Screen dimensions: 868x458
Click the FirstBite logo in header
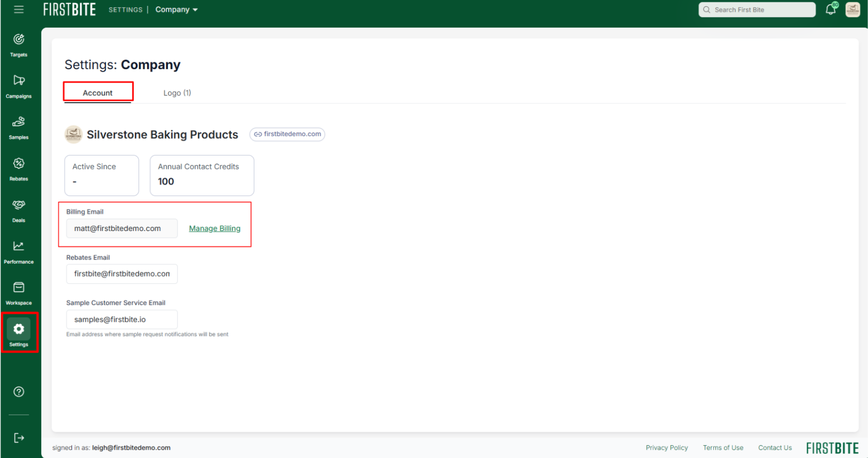[x=70, y=9]
